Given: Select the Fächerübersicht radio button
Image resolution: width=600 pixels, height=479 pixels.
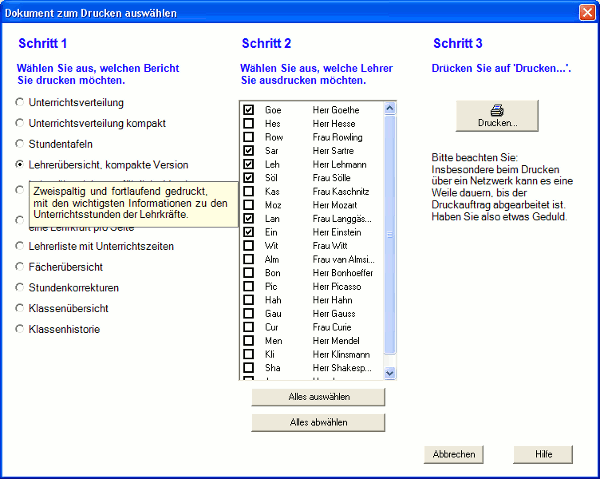Looking at the screenshot, I should coord(20,267).
